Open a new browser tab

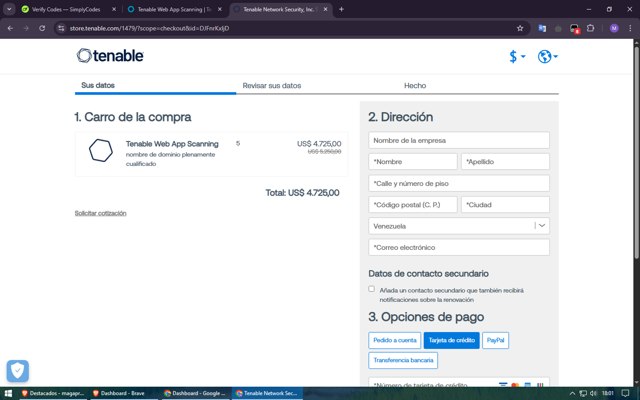[341, 9]
